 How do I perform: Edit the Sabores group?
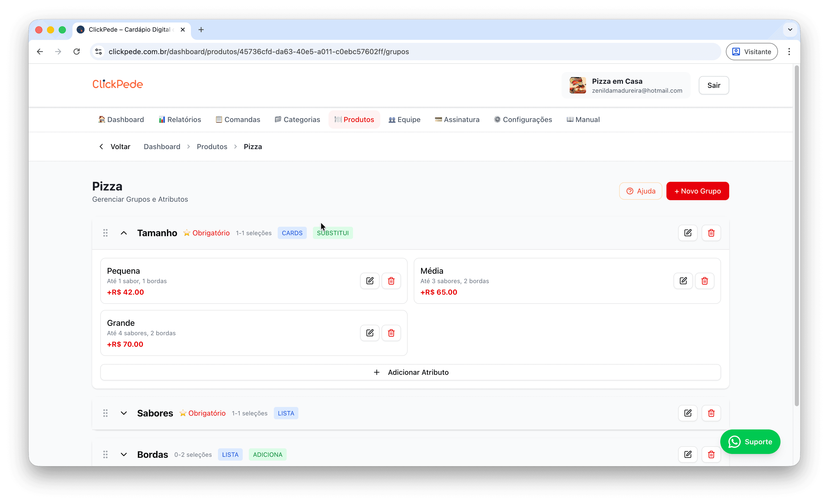pyautogui.click(x=688, y=413)
